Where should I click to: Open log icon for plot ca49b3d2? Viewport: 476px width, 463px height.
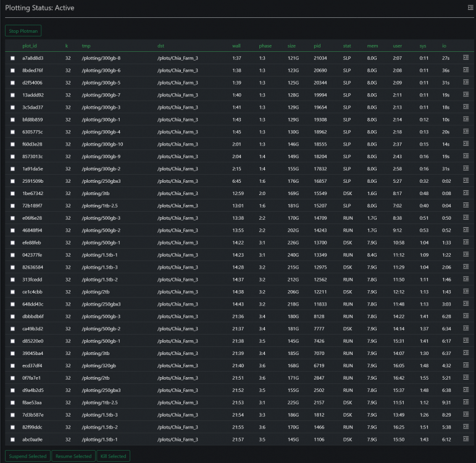pos(466,328)
